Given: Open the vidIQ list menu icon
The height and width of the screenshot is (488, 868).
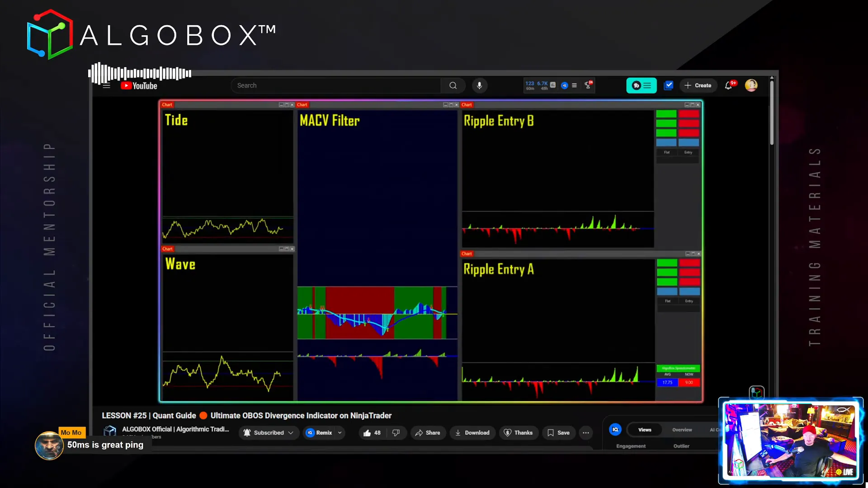Looking at the screenshot, I should pos(574,85).
